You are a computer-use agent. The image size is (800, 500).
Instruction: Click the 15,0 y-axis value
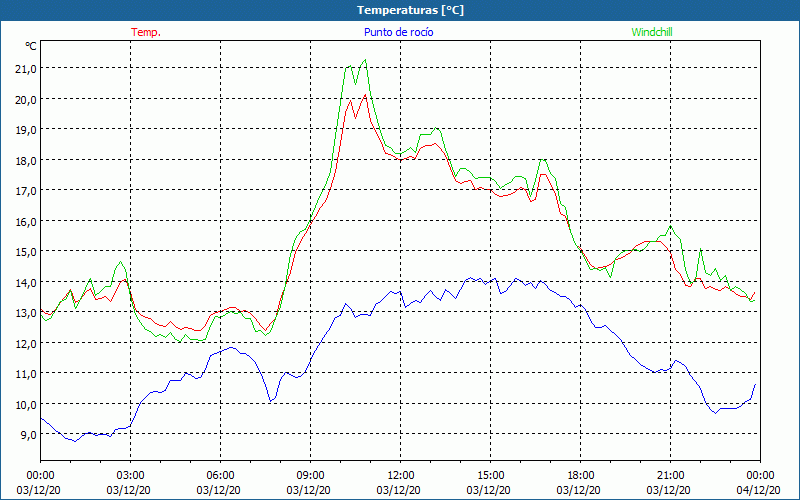(26, 252)
